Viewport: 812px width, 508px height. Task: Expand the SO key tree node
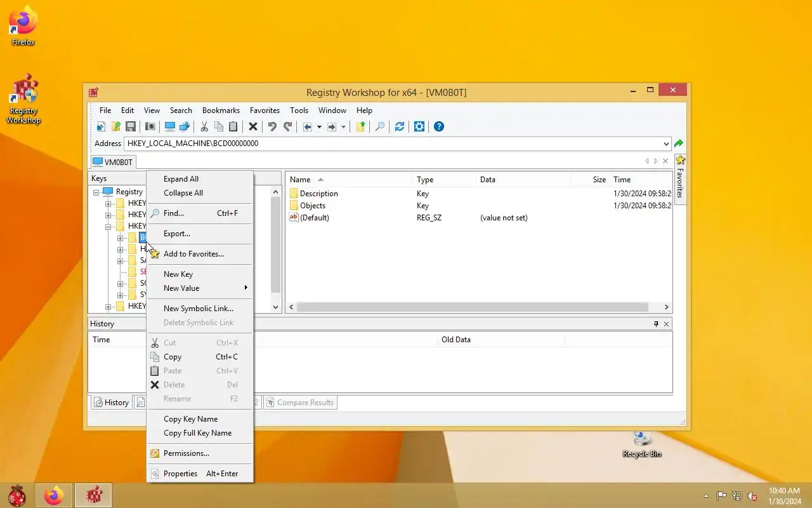(x=121, y=284)
